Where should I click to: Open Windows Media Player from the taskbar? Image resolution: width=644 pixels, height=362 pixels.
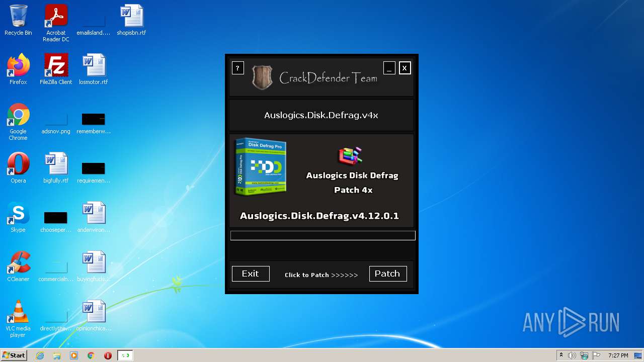coord(74,355)
